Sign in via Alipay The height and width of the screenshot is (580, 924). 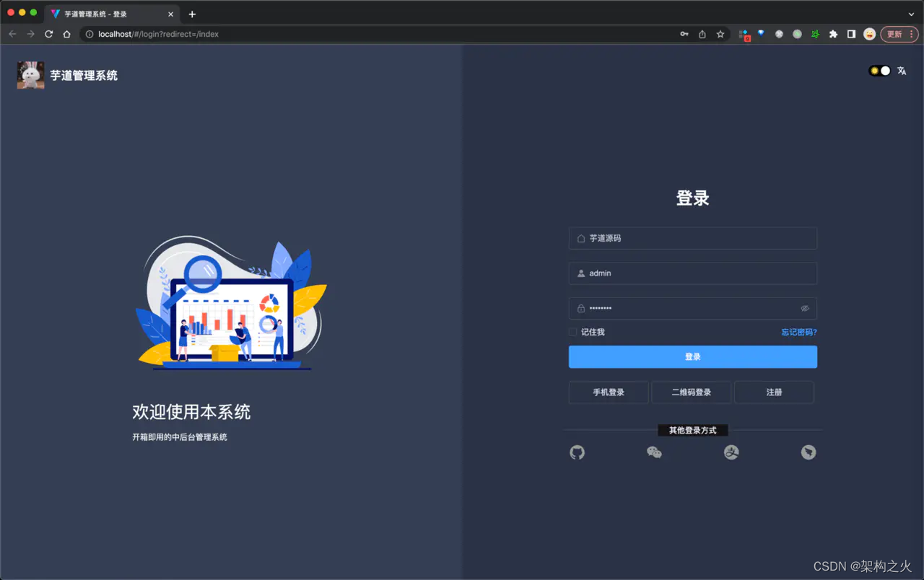(731, 452)
